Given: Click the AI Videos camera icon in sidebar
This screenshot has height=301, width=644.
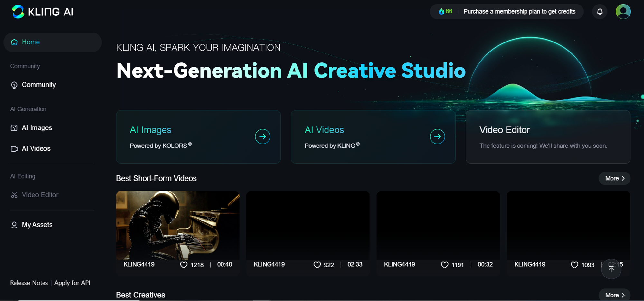Looking at the screenshot, I should pyautogui.click(x=14, y=149).
